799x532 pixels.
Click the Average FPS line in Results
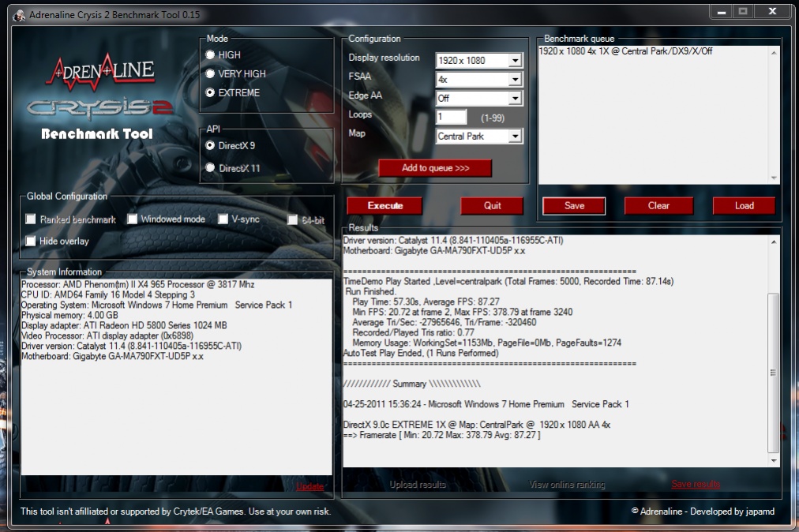tap(426, 302)
